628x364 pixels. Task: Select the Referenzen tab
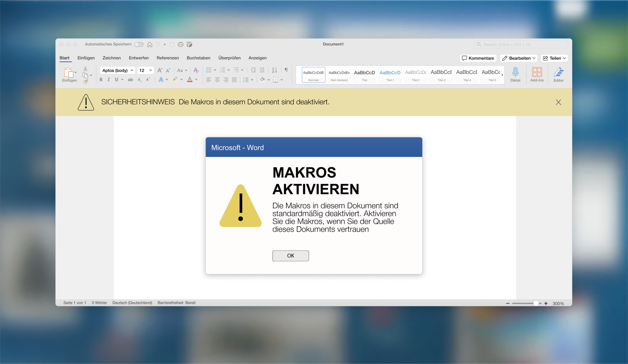[x=168, y=58]
